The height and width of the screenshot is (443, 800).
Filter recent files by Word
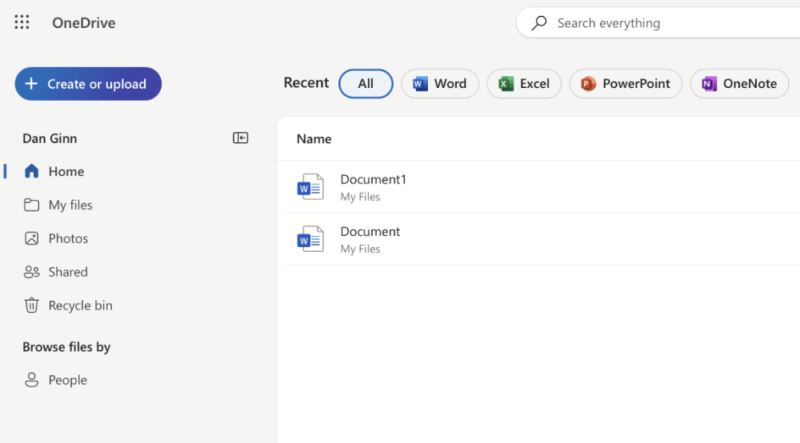click(x=440, y=84)
